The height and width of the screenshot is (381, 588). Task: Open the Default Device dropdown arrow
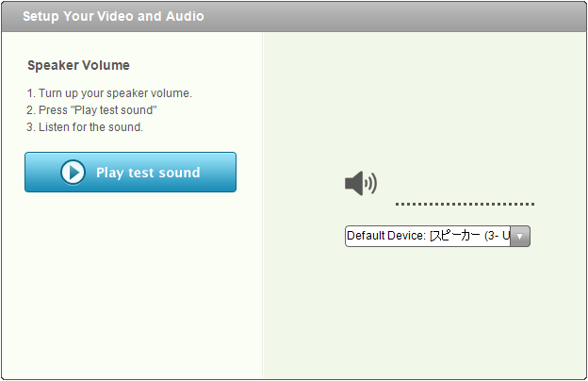coord(520,236)
